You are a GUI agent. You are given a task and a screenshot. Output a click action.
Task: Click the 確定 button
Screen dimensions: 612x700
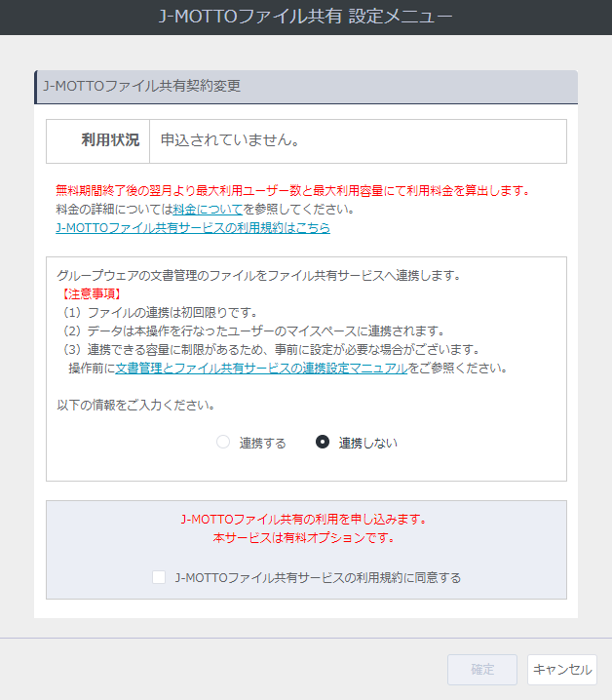(482, 669)
